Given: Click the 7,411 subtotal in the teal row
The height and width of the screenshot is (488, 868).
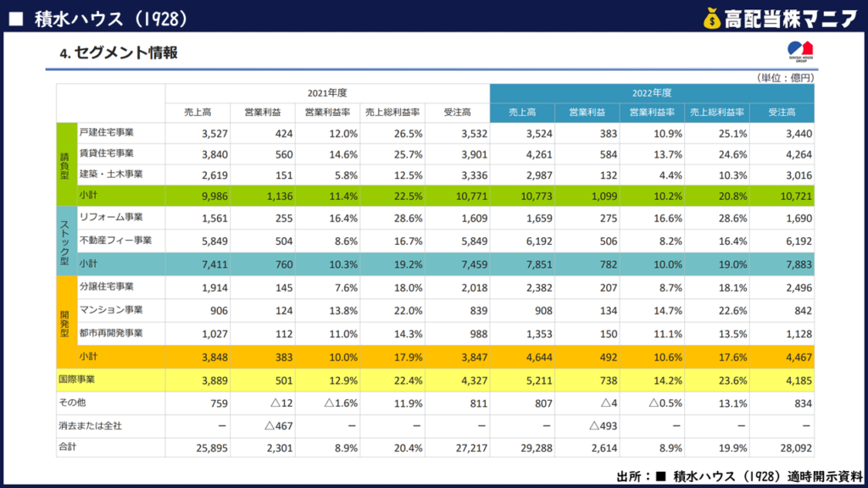Looking at the screenshot, I should point(214,265).
